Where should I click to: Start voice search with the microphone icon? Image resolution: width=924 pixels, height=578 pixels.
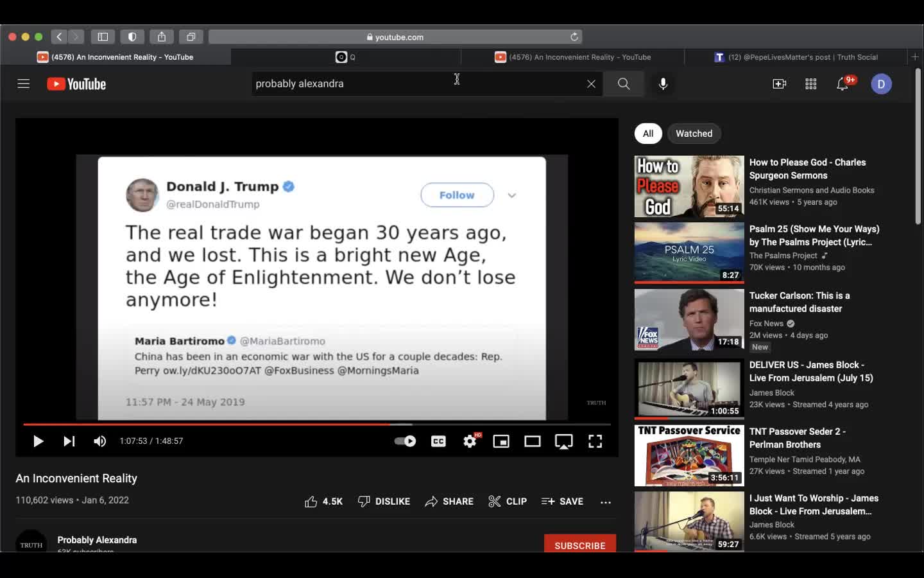coord(663,83)
